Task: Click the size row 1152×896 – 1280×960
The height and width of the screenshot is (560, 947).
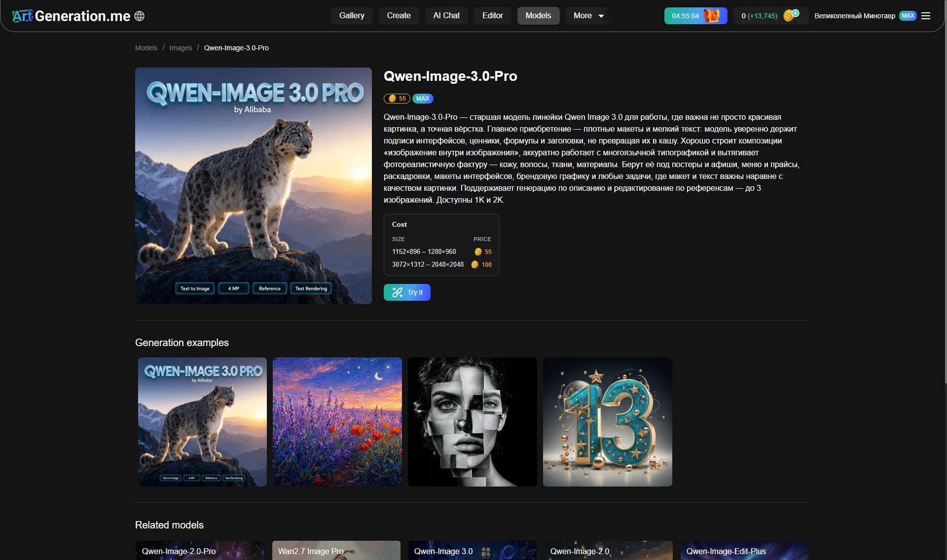Action: pyautogui.click(x=442, y=252)
